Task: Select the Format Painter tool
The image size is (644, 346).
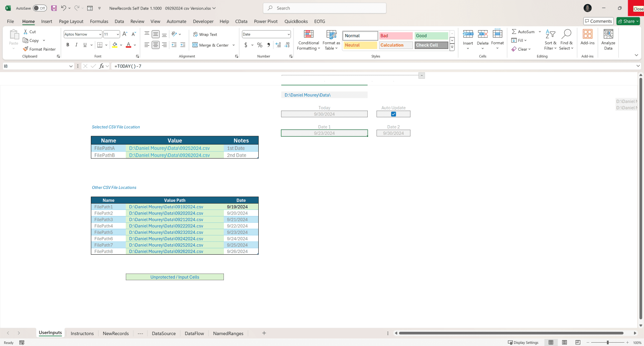Action: click(x=39, y=49)
